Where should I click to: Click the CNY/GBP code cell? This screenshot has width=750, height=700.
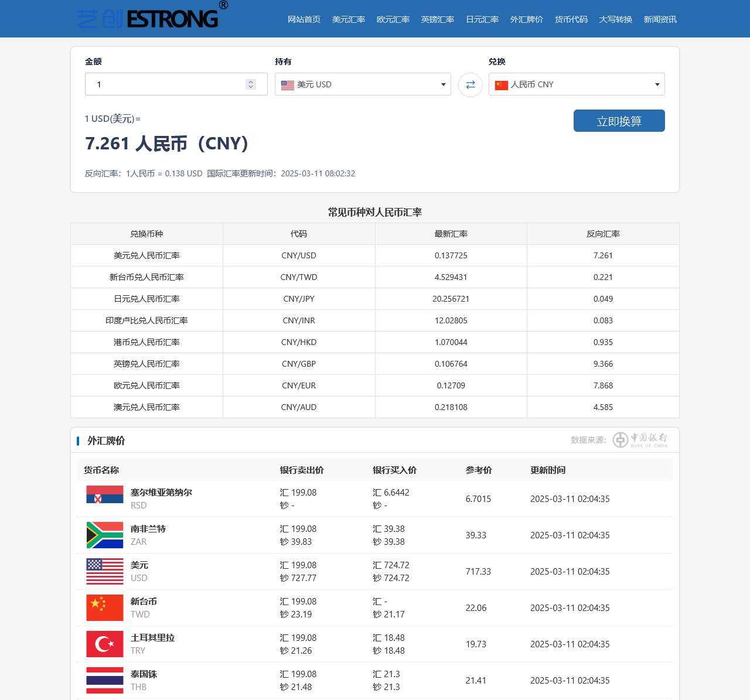299,364
